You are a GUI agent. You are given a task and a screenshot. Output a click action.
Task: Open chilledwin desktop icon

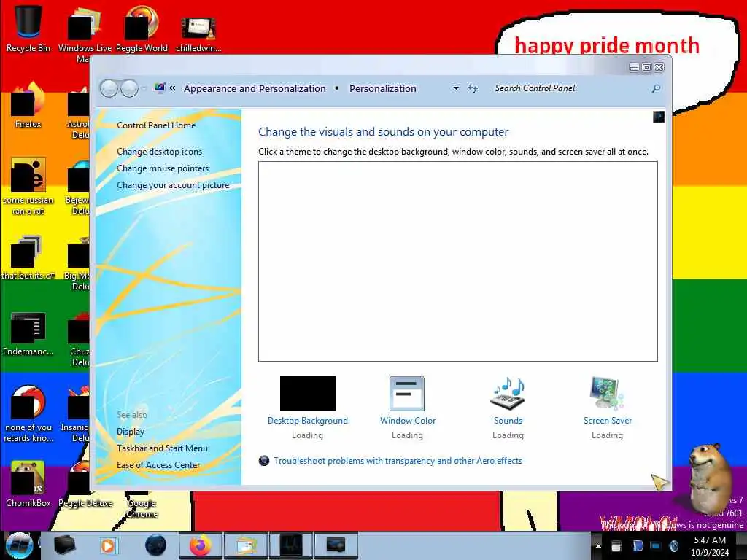tap(198, 34)
